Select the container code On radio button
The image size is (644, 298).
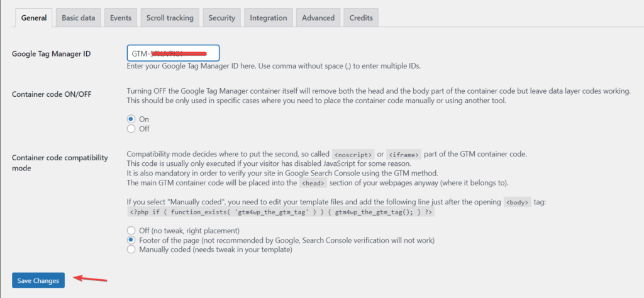[131, 119]
